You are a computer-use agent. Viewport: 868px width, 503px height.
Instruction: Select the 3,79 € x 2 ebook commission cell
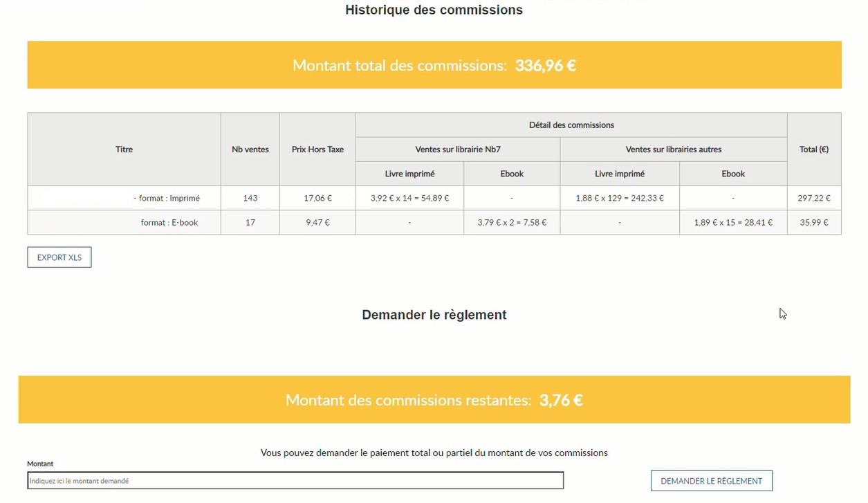point(512,223)
